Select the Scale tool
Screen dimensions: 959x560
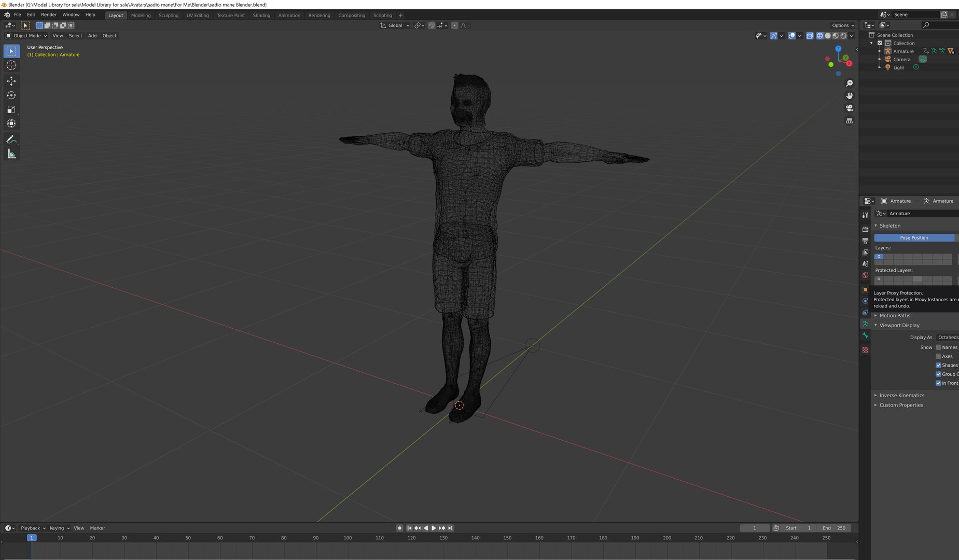(11, 109)
